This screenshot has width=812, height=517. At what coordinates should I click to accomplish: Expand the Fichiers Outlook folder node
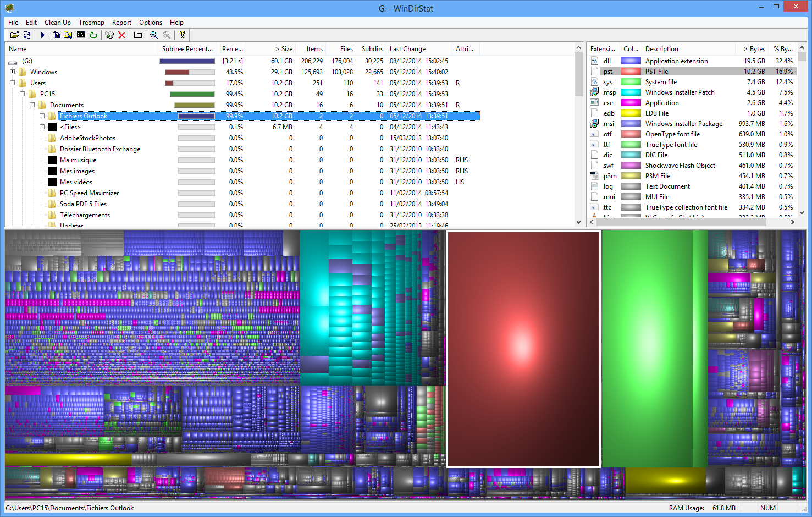click(x=42, y=116)
